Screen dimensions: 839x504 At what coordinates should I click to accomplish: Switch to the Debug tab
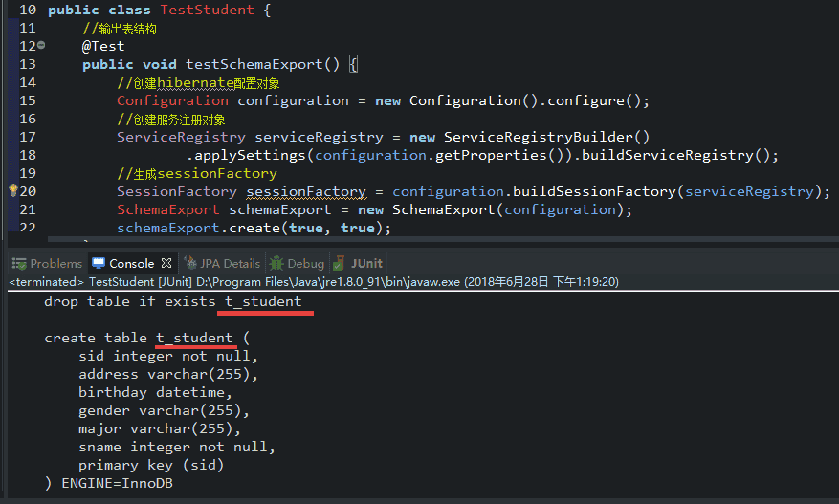click(298, 263)
